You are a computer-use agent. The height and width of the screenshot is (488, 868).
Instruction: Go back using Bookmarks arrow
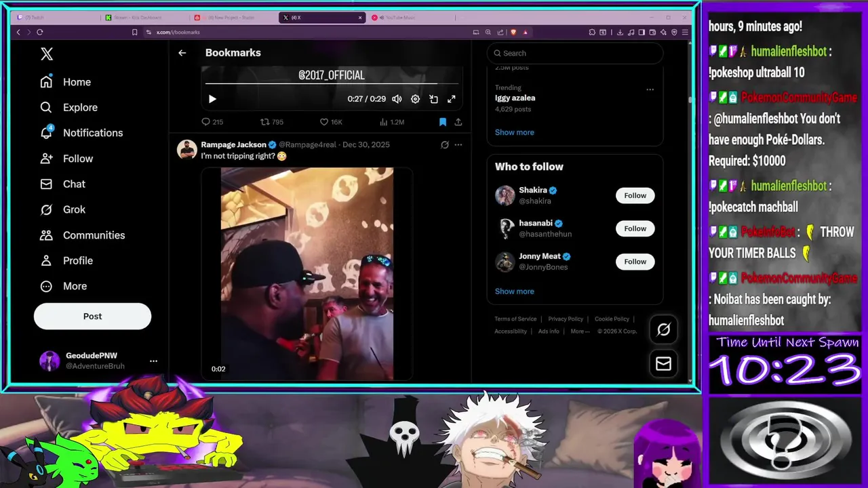tap(182, 53)
